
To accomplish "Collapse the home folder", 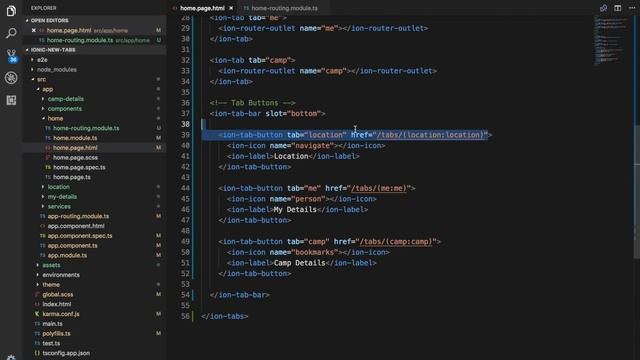I will point(55,118).
